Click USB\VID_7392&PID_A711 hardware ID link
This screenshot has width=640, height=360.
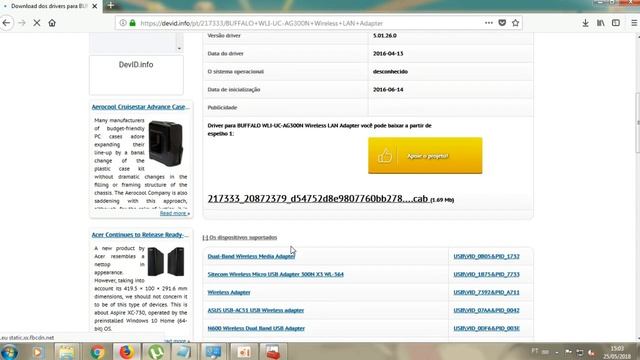click(x=486, y=292)
